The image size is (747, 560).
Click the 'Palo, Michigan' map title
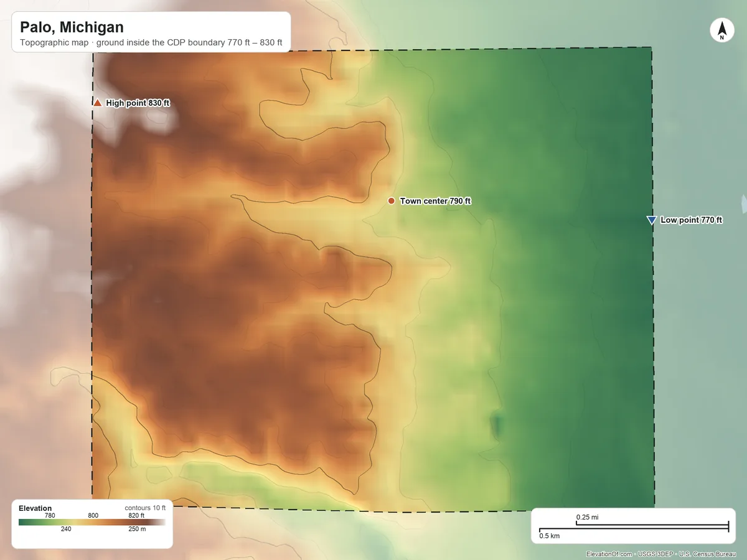72,27
